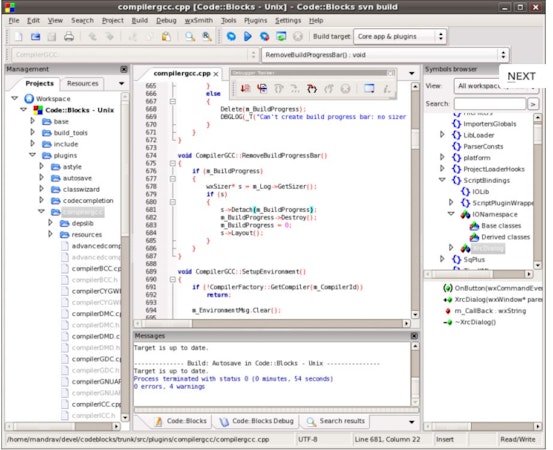Viewport: 553px width, 450px height.
Task: Collapse the ScriptBindings namespace node
Action: [x=442, y=180]
